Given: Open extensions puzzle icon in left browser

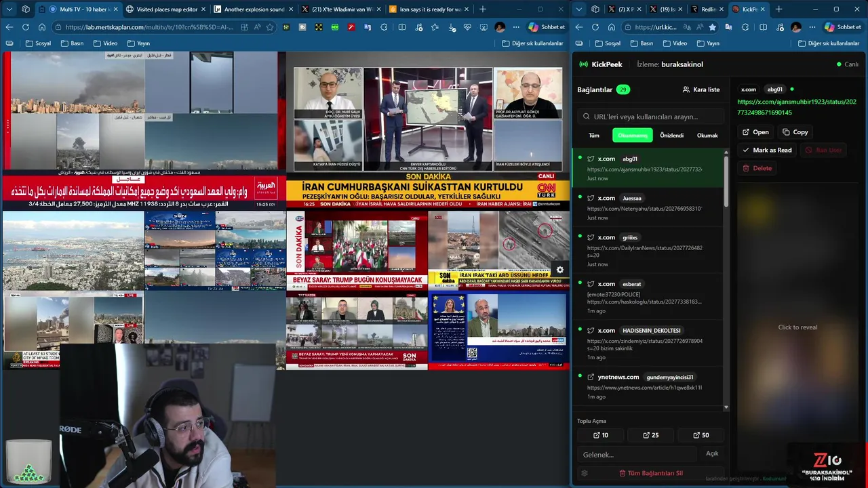Looking at the screenshot, I should pos(384,27).
